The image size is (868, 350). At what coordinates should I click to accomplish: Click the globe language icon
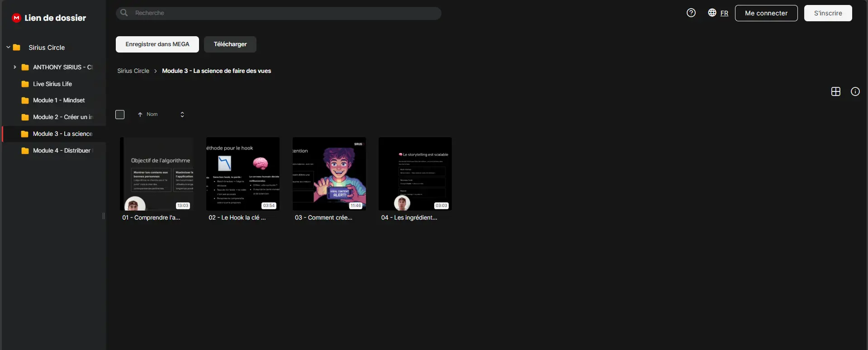coord(712,13)
